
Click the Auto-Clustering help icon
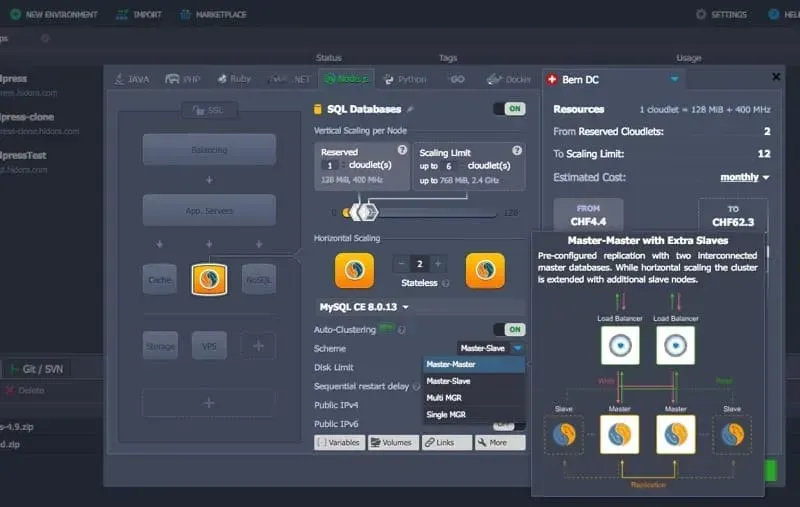click(402, 330)
